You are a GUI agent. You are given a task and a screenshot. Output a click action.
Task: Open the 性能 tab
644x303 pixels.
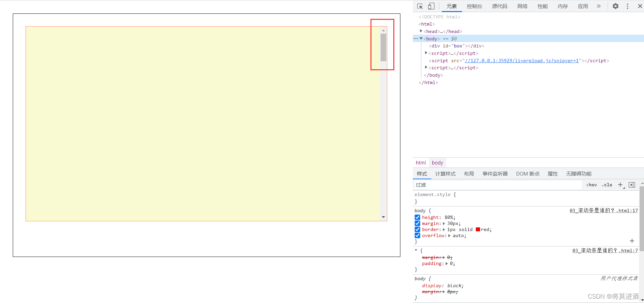[x=543, y=6]
